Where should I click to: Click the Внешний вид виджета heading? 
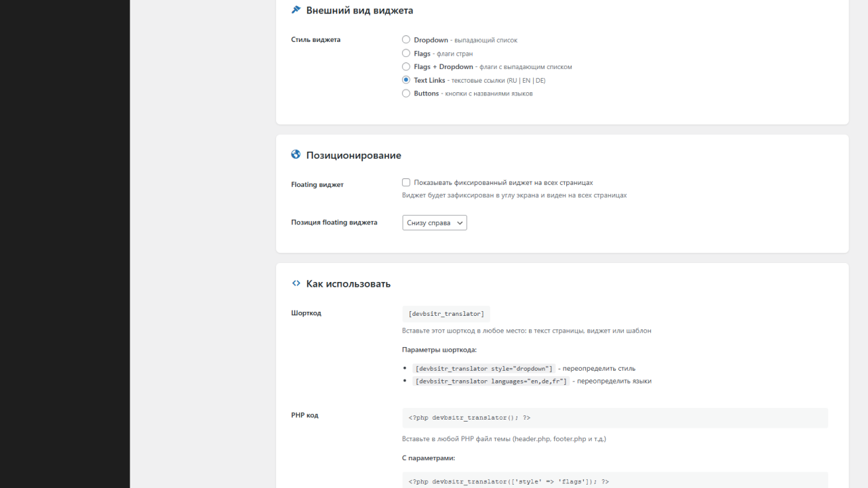coord(359,11)
